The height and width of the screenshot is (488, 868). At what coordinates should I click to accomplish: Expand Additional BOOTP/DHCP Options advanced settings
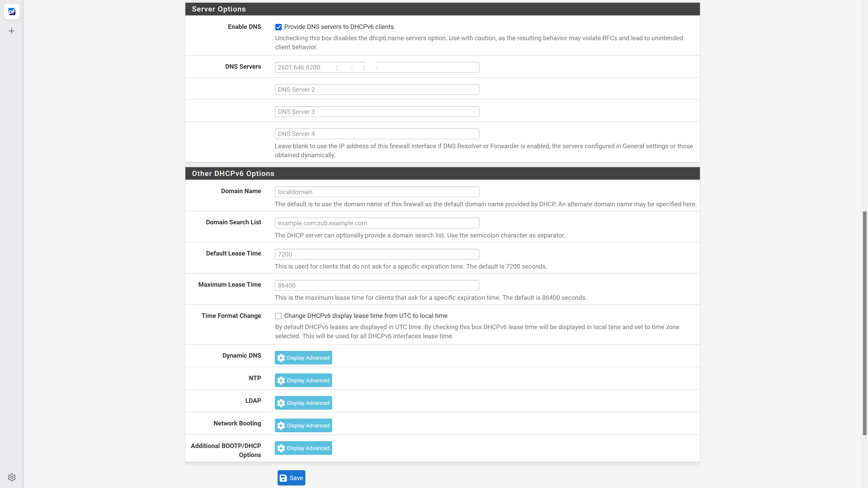pyautogui.click(x=303, y=448)
